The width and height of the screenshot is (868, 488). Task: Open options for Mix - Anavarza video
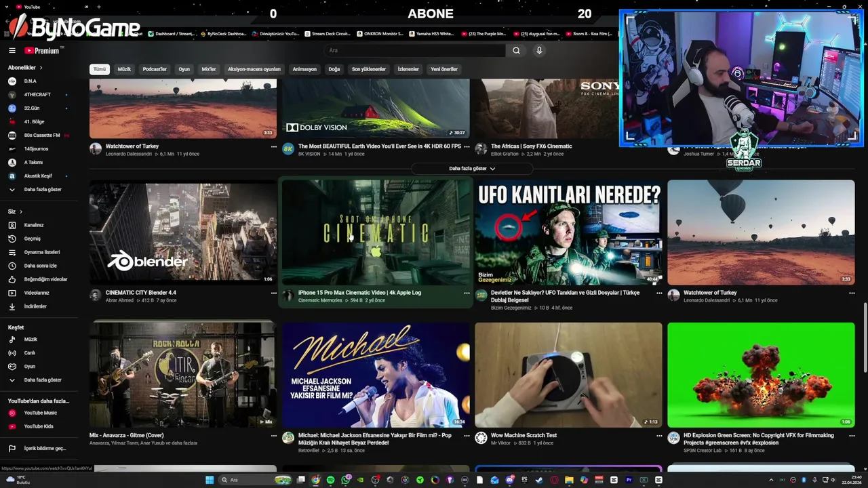coord(274,436)
